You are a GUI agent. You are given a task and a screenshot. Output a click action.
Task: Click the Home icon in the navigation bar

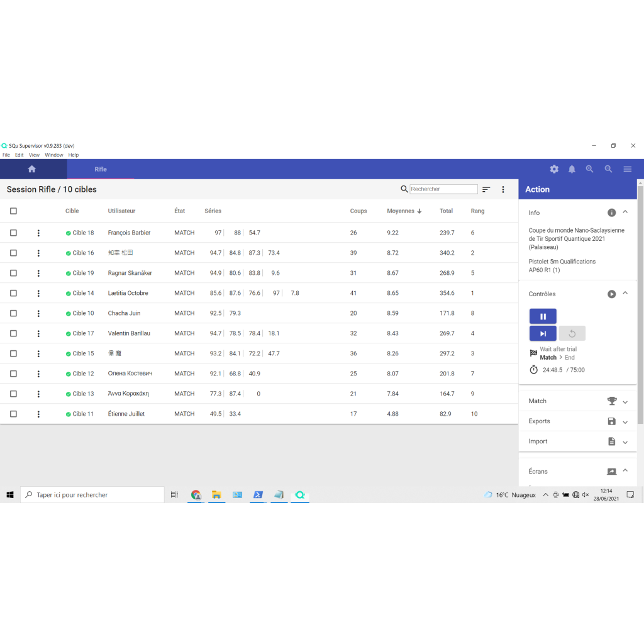(31, 169)
